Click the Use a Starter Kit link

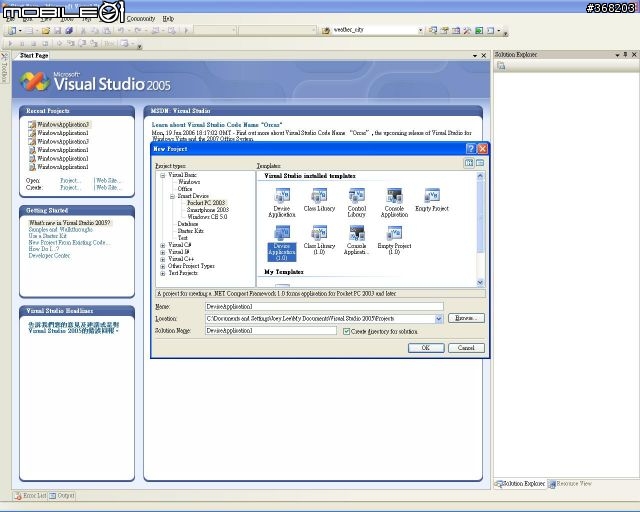coord(47,236)
